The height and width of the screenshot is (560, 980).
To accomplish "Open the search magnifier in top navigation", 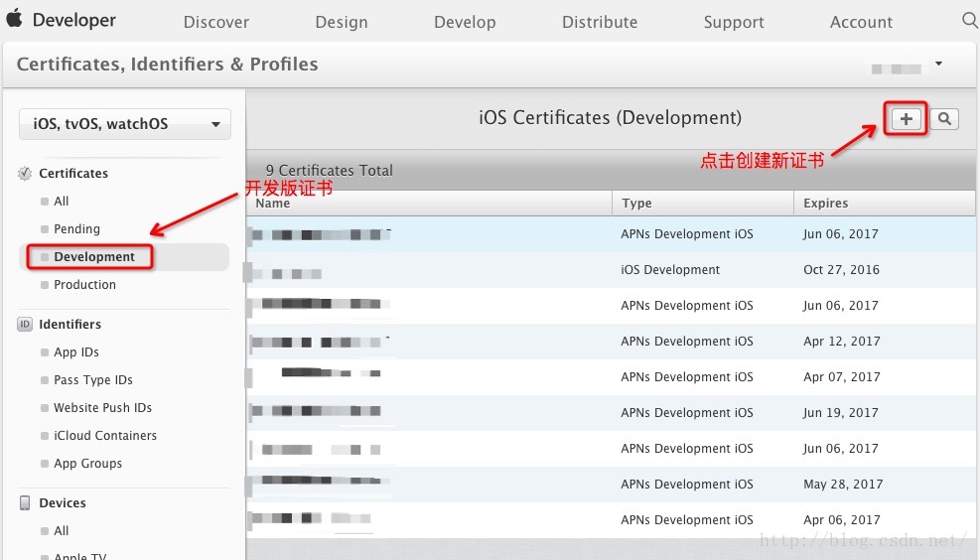I will 969,20.
